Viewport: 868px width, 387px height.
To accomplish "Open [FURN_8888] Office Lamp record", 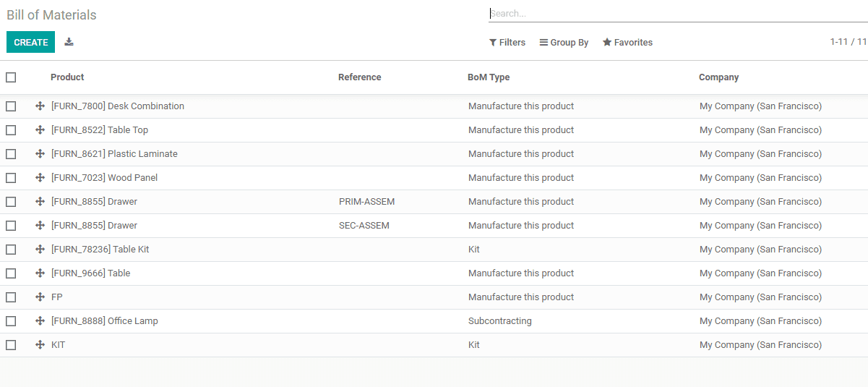I will tap(105, 321).
